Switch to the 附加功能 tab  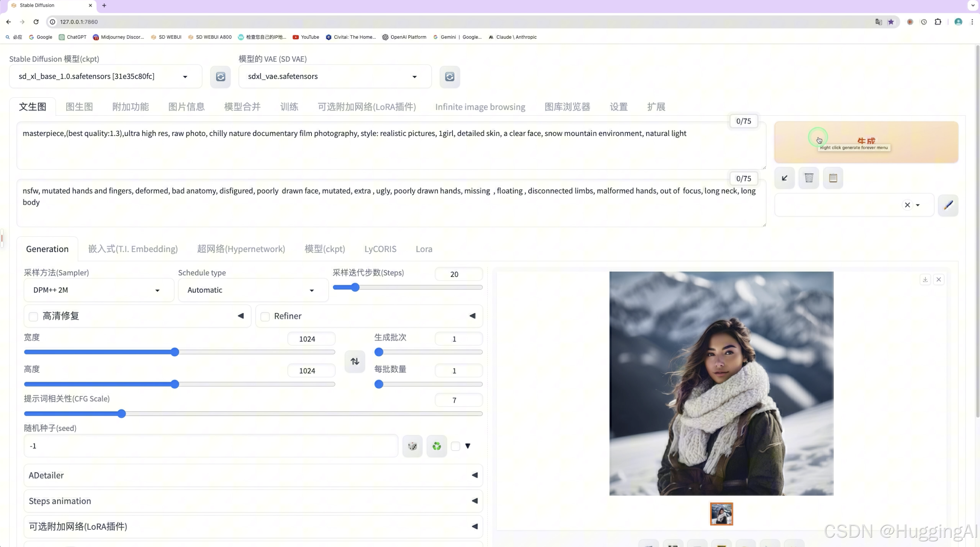pos(130,107)
